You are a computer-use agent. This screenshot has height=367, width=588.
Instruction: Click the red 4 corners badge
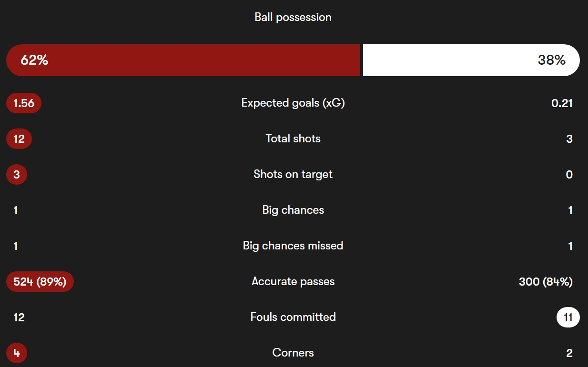[x=17, y=353]
